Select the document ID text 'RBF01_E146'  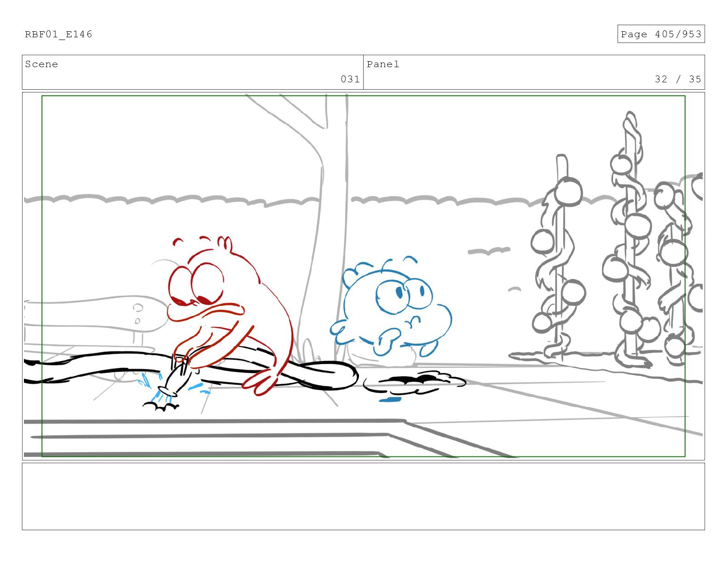58,34
